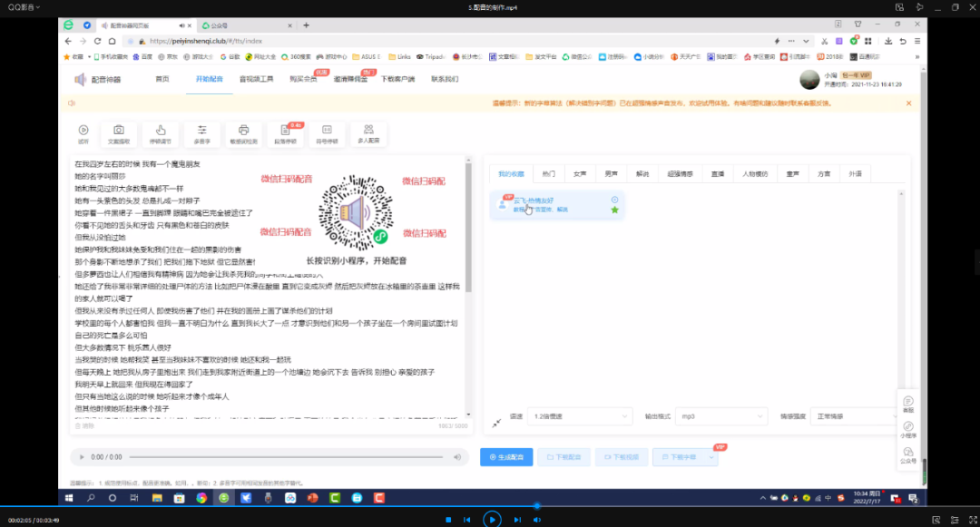The width and height of the screenshot is (980, 527).
Task: Click the QQ影音 play button
Action: [x=492, y=520]
